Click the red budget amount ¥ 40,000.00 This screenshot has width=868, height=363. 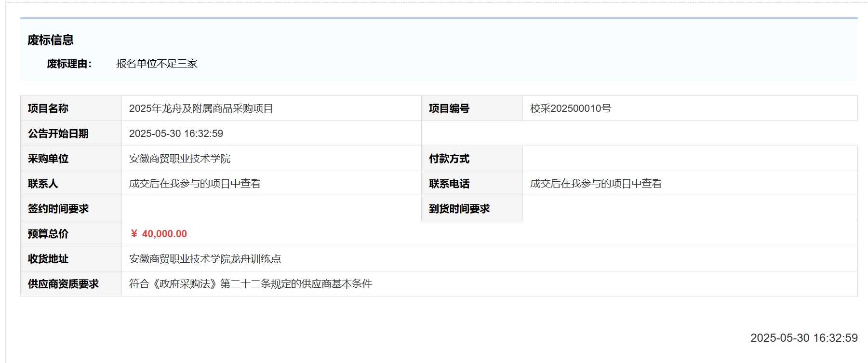159,234
